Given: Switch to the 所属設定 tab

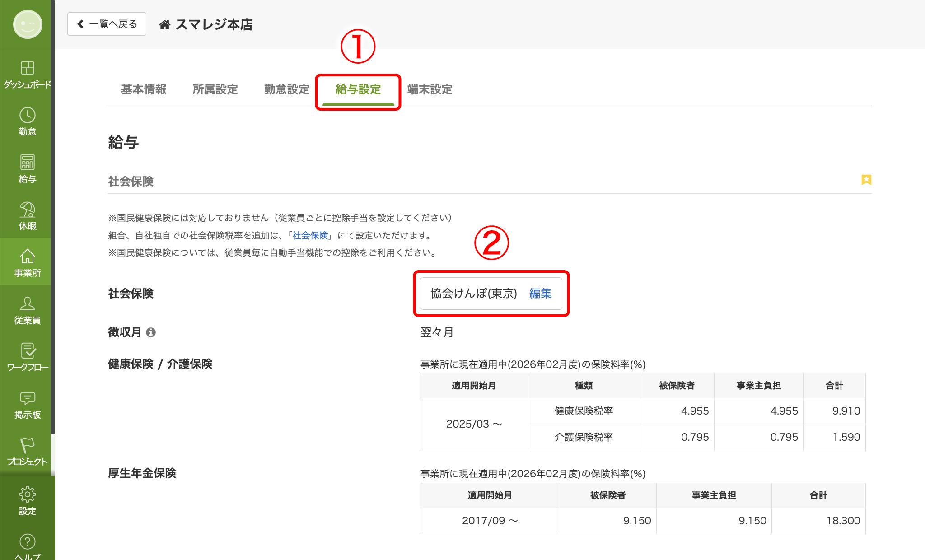Looking at the screenshot, I should pyautogui.click(x=215, y=89).
